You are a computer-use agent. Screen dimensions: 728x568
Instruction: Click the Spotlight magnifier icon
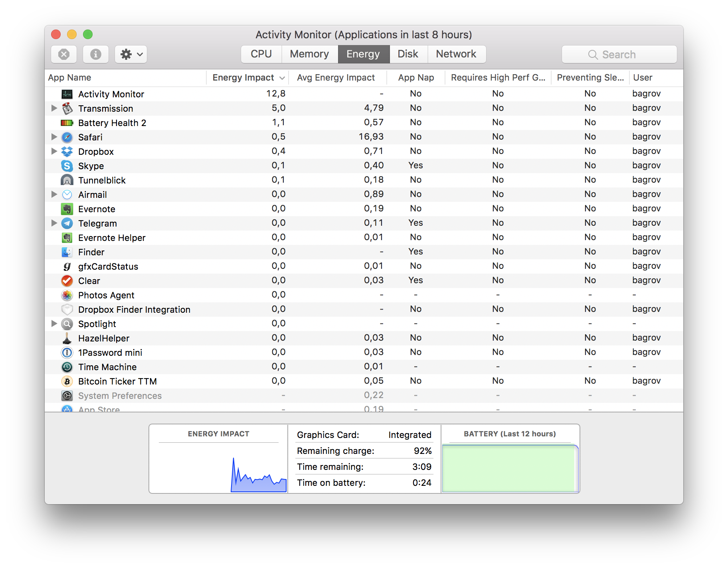point(67,324)
